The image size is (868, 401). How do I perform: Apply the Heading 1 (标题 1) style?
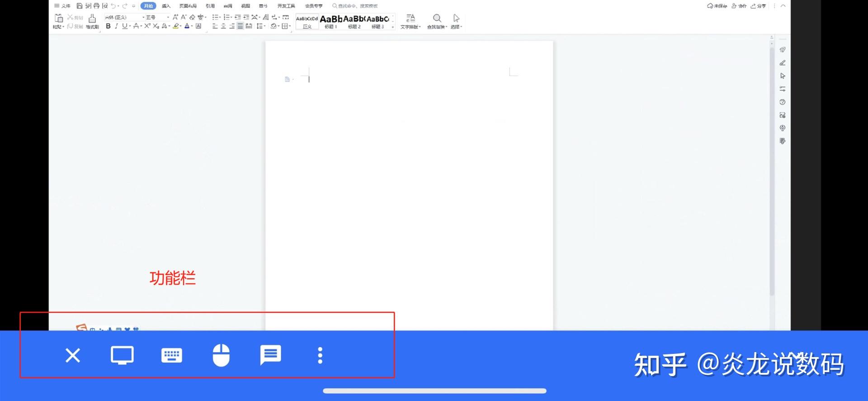pyautogui.click(x=331, y=21)
